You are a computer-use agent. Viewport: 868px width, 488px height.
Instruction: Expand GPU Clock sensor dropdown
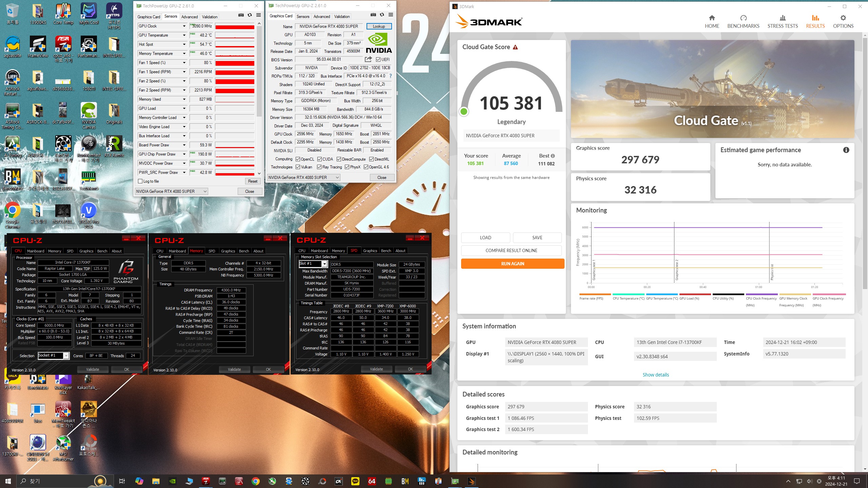pyautogui.click(x=184, y=26)
